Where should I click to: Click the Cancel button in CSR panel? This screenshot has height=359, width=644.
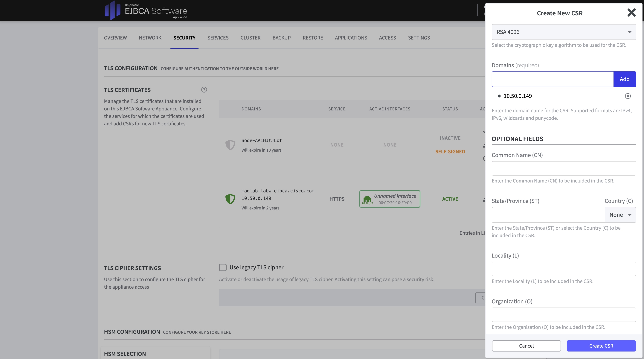coord(526,346)
